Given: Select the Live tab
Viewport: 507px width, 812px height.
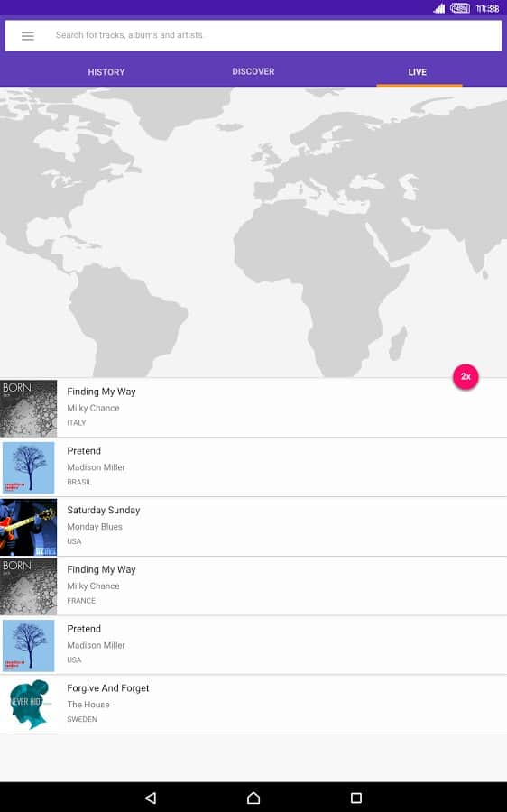Looking at the screenshot, I should (418, 72).
